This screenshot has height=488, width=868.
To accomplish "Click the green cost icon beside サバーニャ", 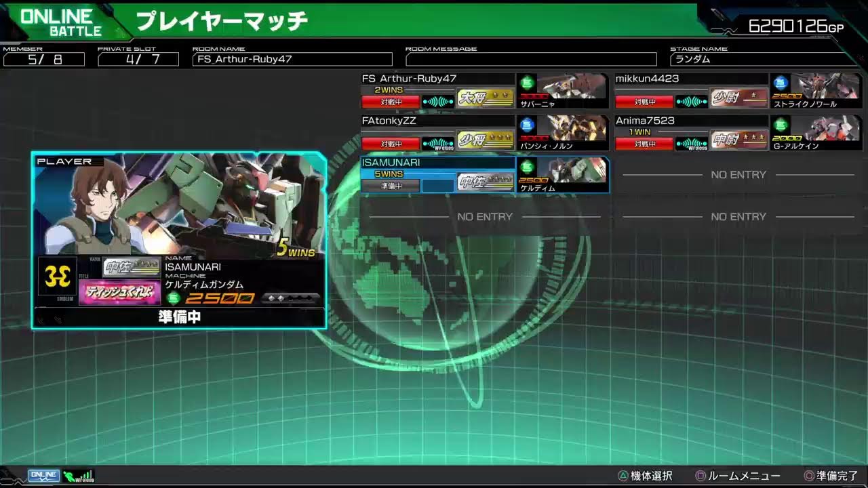I will (x=527, y=83).
